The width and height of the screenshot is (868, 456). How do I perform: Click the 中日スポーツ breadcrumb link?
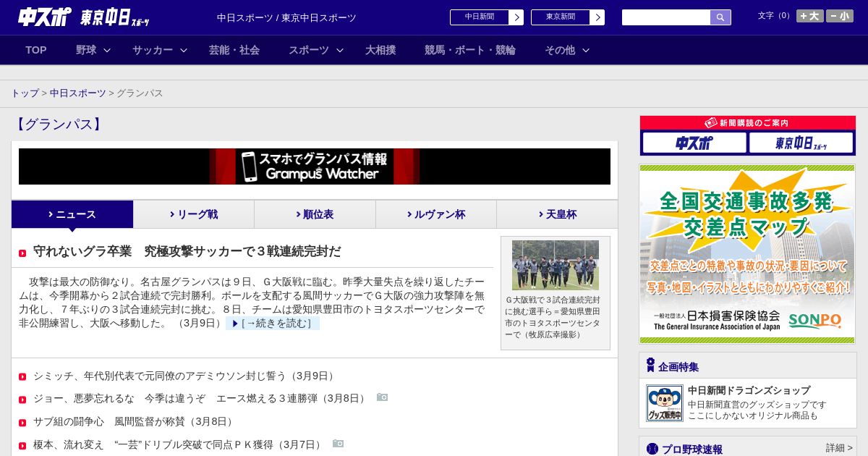[x=78, y=93]
